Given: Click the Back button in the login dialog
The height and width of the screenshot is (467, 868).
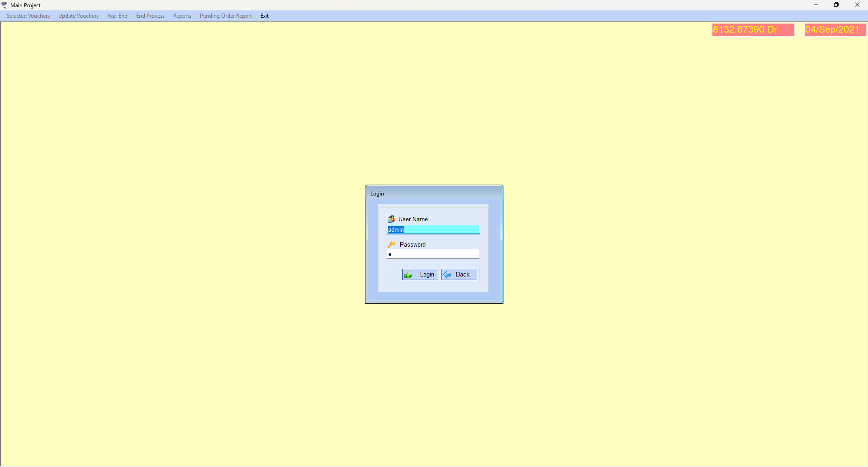Looking at the screenshot, I should pyautogui.click(x=459, y=275).
